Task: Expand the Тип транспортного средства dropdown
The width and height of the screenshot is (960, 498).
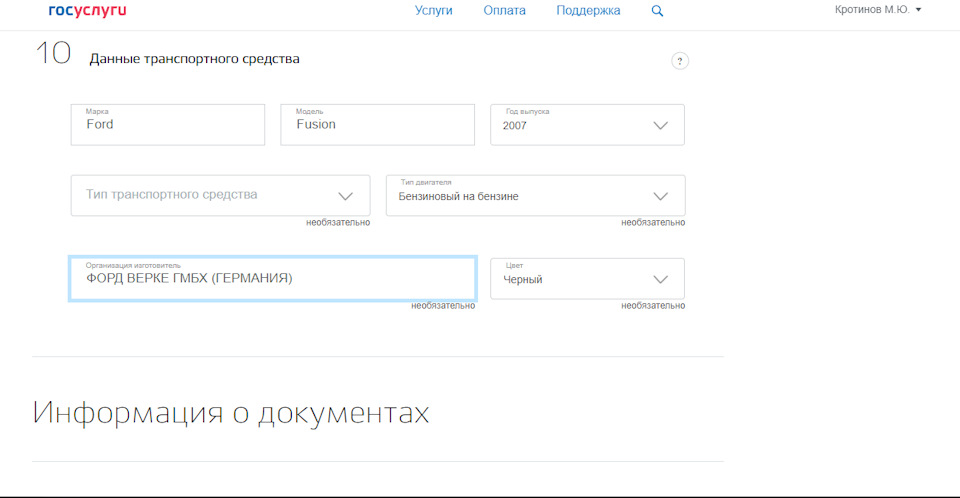Action: coord(220,195)
